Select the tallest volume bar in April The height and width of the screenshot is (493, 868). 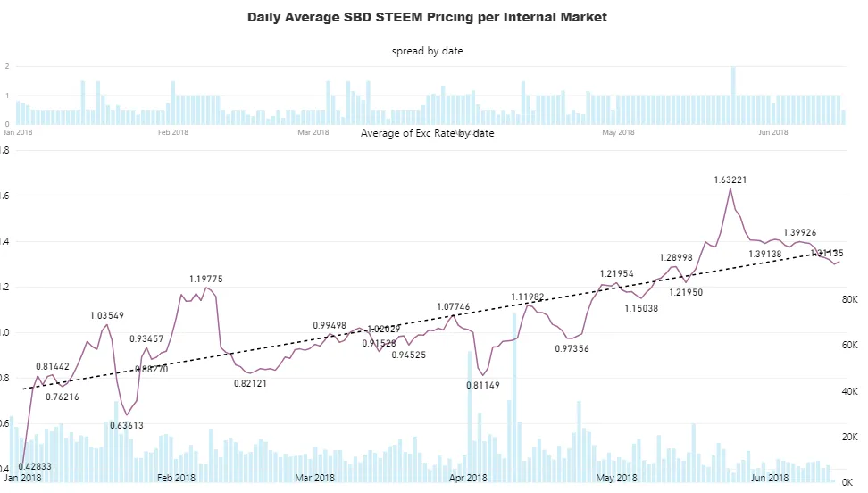514,397
